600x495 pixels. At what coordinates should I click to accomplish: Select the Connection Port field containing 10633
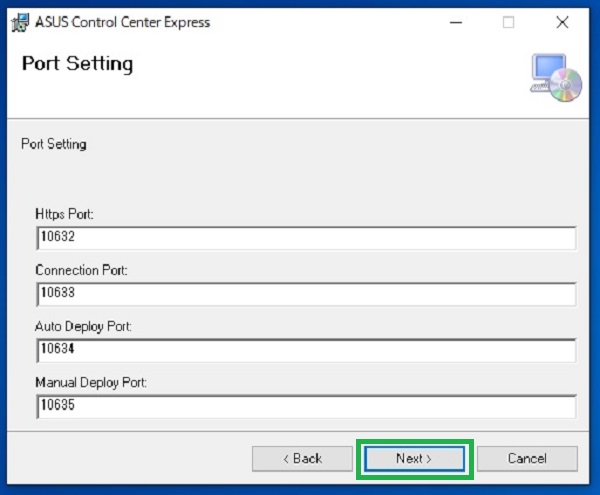[x=306, y=294]
